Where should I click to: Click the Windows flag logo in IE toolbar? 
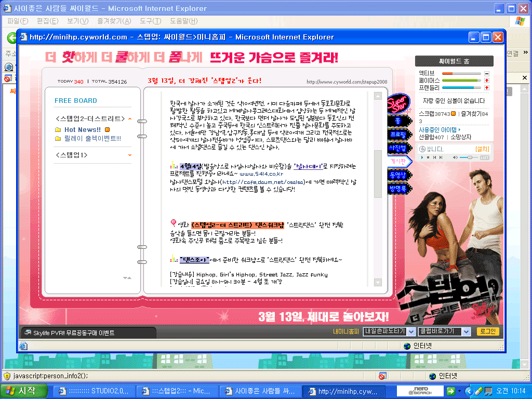[520, 21]
